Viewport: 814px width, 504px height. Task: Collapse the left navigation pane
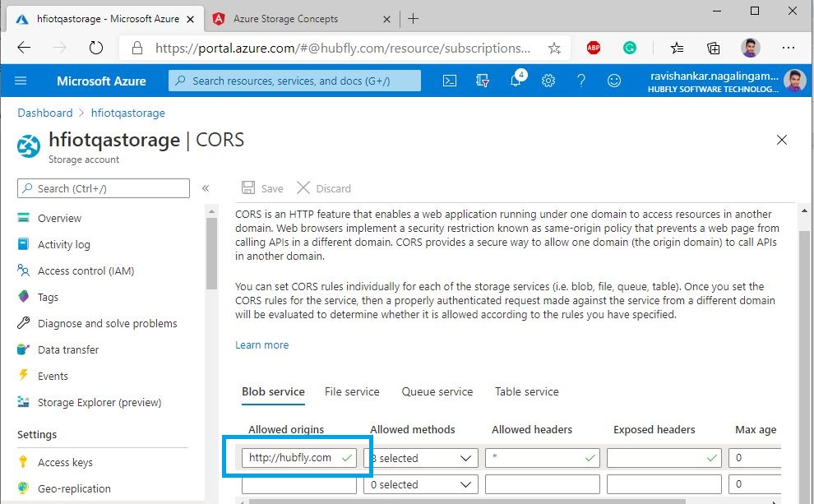click(x=206, y=188)
